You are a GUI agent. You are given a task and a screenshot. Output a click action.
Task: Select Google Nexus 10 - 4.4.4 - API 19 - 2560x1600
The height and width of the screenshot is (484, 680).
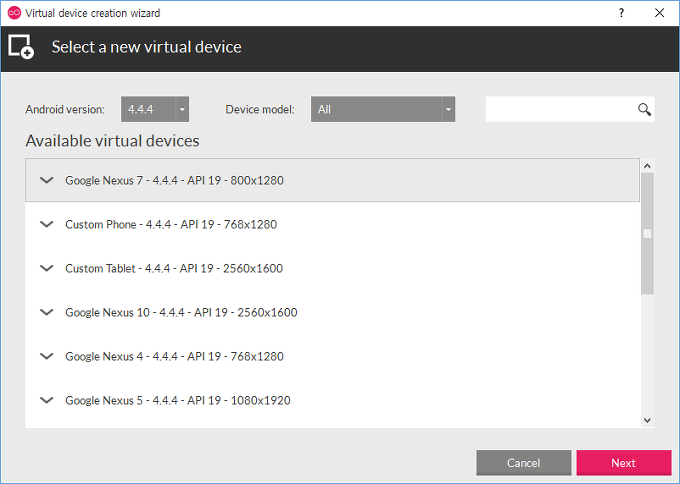tap(332, 312)
